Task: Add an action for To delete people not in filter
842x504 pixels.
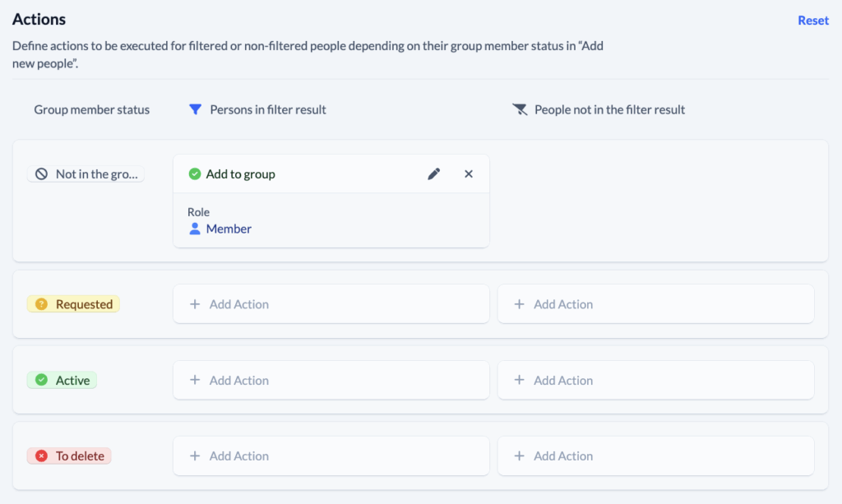Action: [655, 455]
